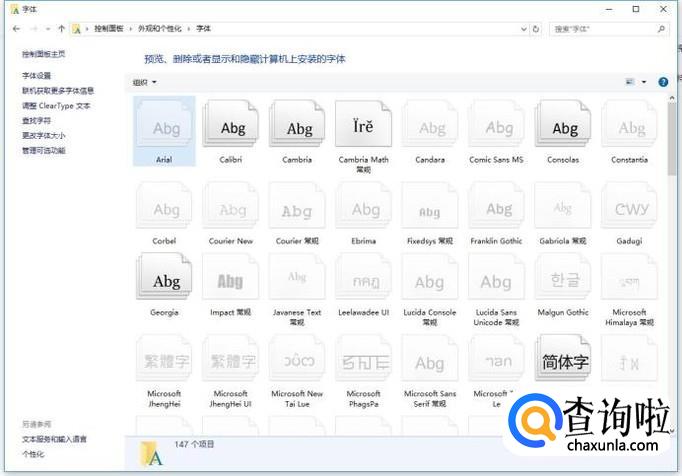Select the Malgun Gothic font
682x476 pixels.
click(x=563, y=277)
